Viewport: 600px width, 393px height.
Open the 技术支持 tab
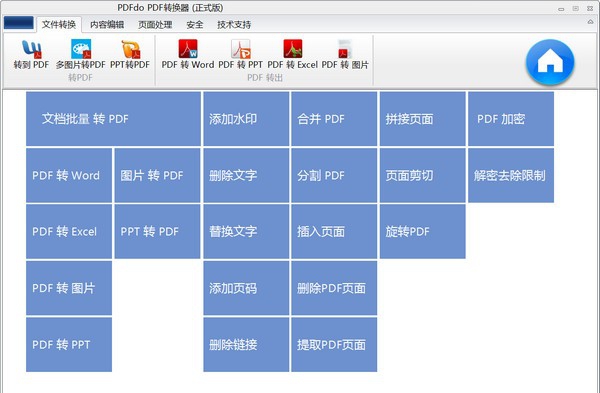click(234, 24)
